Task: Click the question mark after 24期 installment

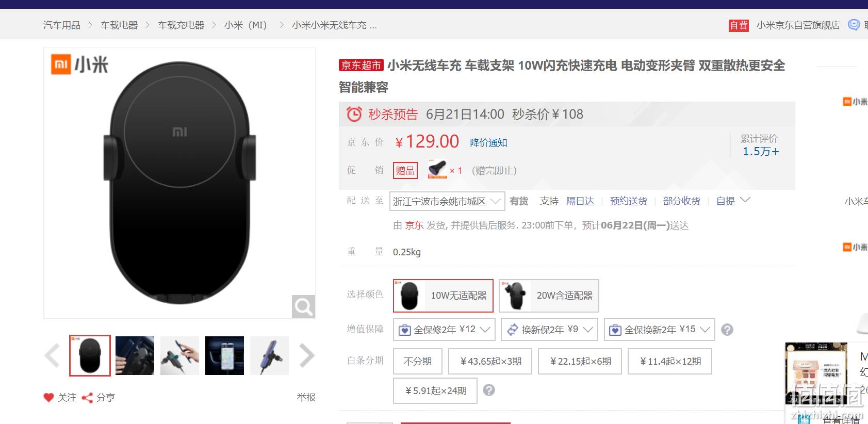Action: [489, 390]
